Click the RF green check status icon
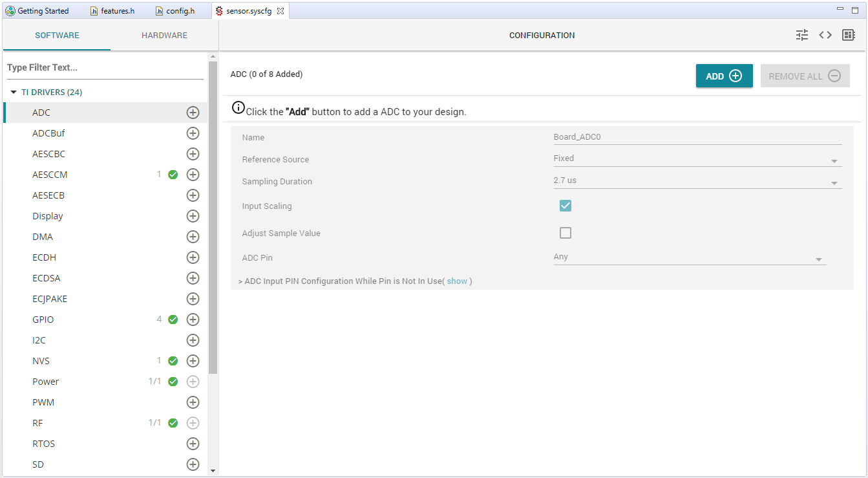Viewport: 868px width, 478px height. 173,423
